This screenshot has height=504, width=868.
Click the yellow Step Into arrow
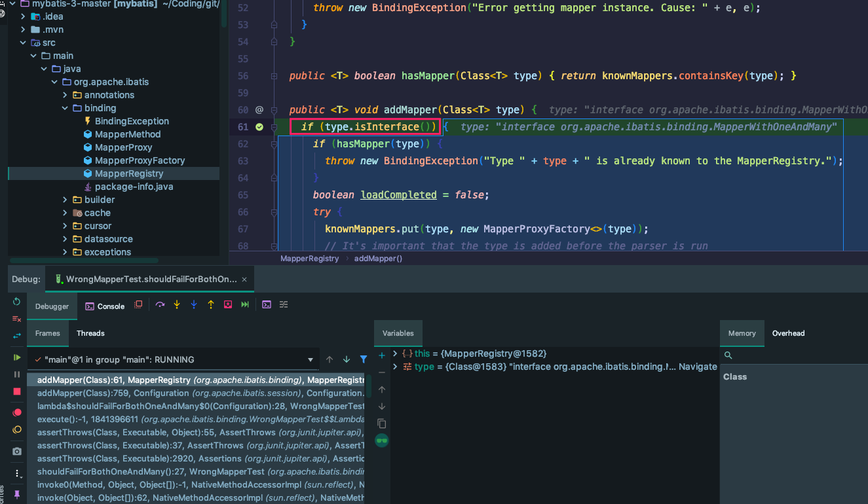point(177,305)
